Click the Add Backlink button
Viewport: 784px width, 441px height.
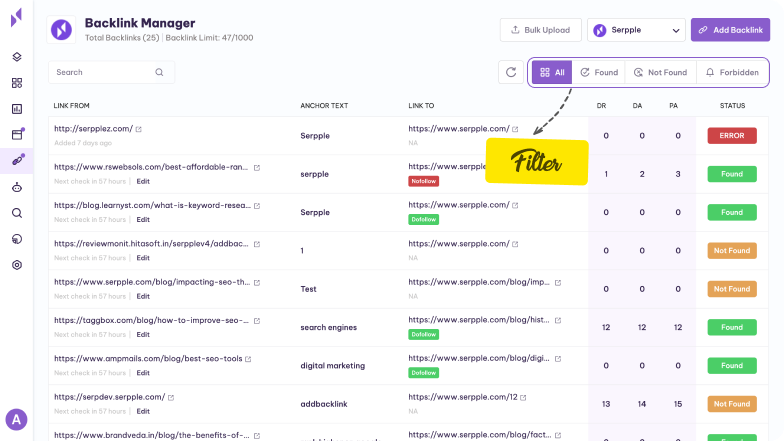(730, 30)
